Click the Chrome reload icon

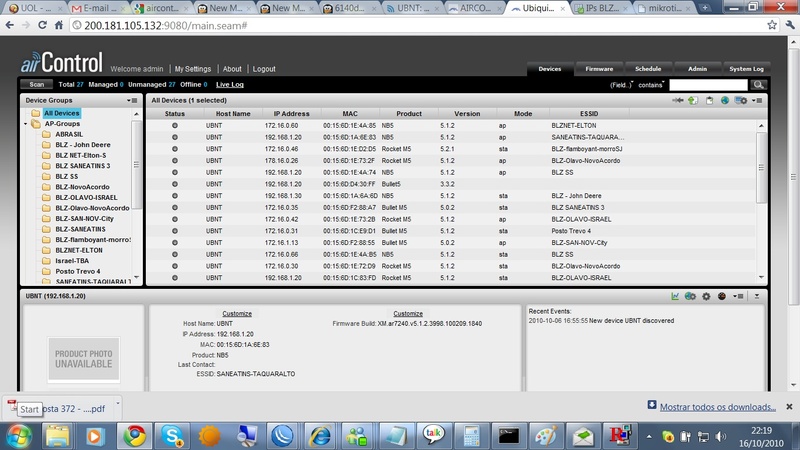(x=42, y=25)
